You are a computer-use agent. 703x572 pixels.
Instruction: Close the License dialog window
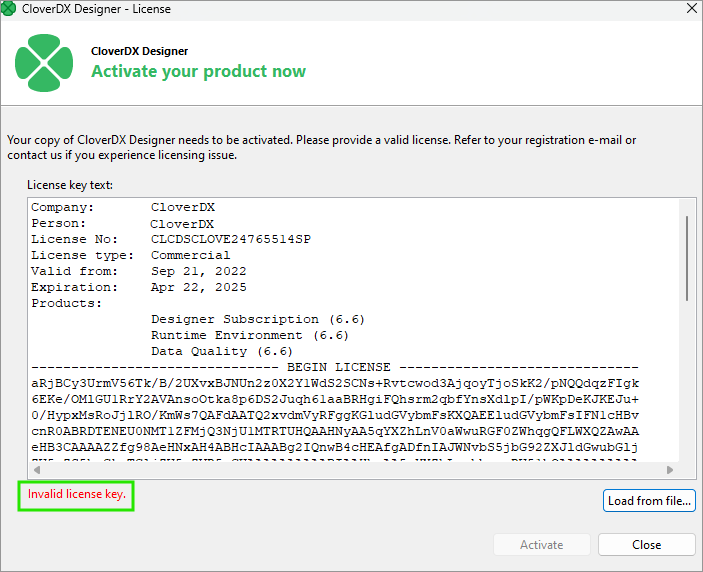coord(692,8)
